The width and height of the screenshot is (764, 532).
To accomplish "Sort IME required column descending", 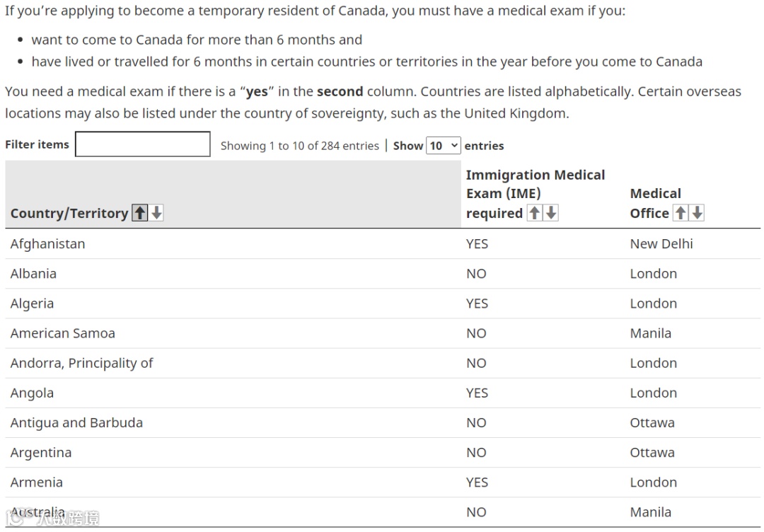I will coord(551,213).
